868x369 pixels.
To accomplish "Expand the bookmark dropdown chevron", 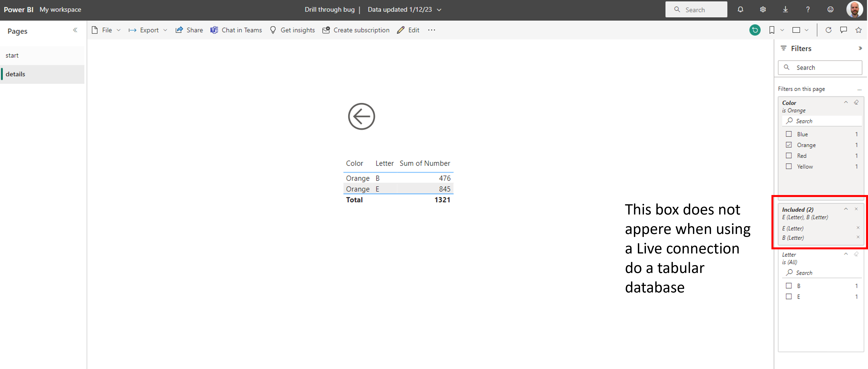I will click(x=782, y=30).
